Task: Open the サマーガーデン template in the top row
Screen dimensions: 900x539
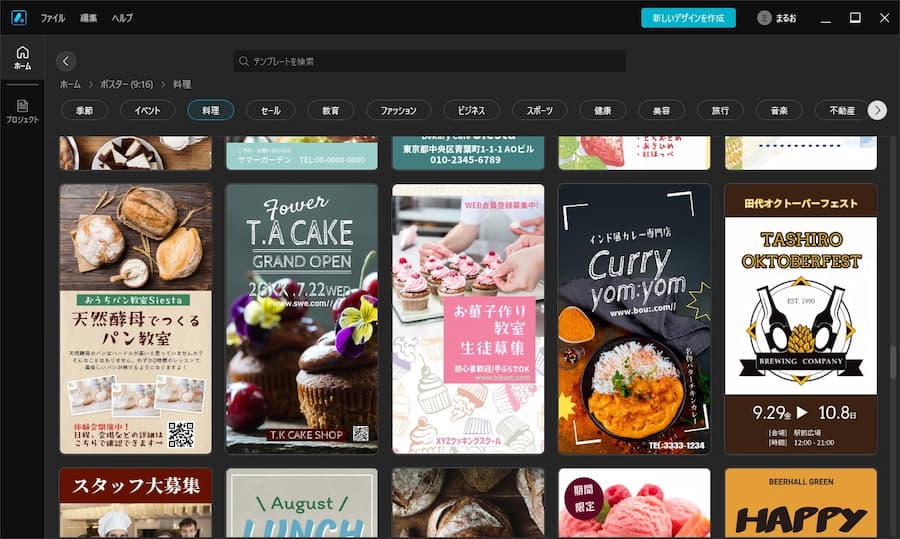Action: [302, 153]
